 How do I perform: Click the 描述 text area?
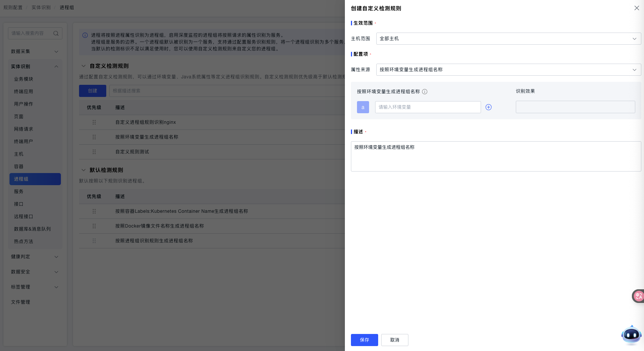tap(496, 156)
